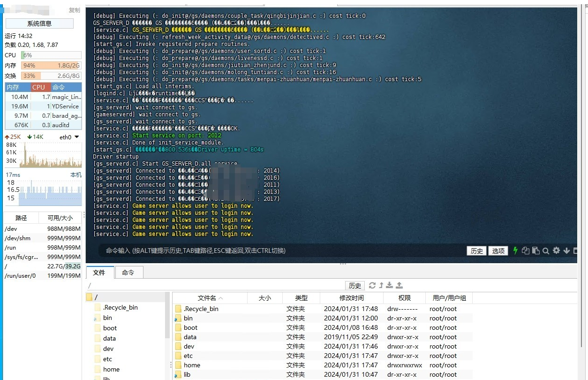Select the data row dated 2019/11/05

pyautogui.click(x=323, y=337)
